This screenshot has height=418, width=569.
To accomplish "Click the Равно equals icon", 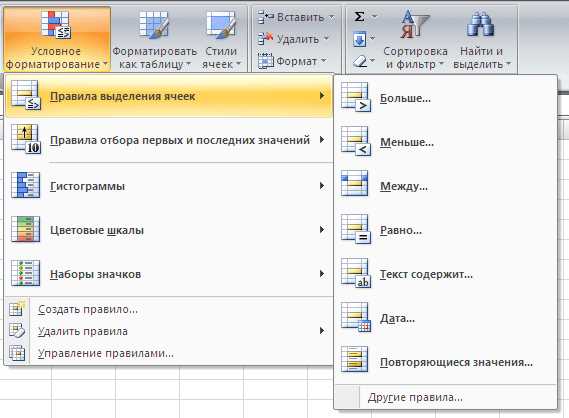I will 356,229.
